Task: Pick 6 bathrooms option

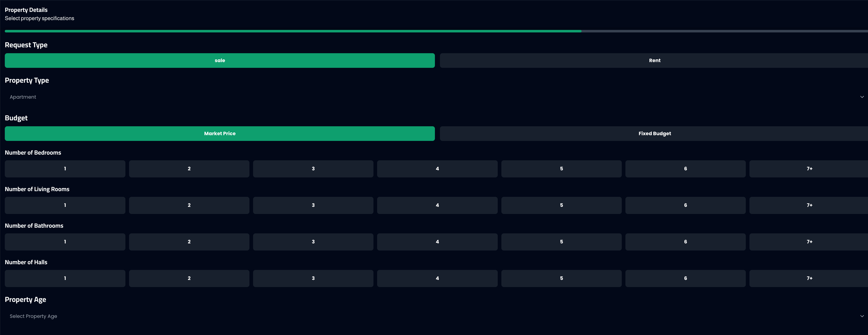Action: (x=685, y=242)
